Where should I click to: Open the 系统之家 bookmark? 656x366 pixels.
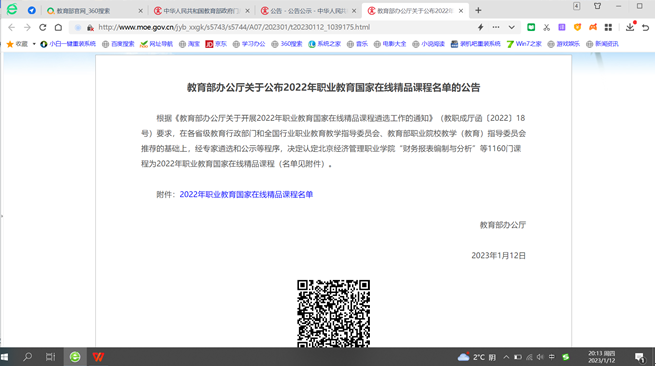click(x=325, y=44)
